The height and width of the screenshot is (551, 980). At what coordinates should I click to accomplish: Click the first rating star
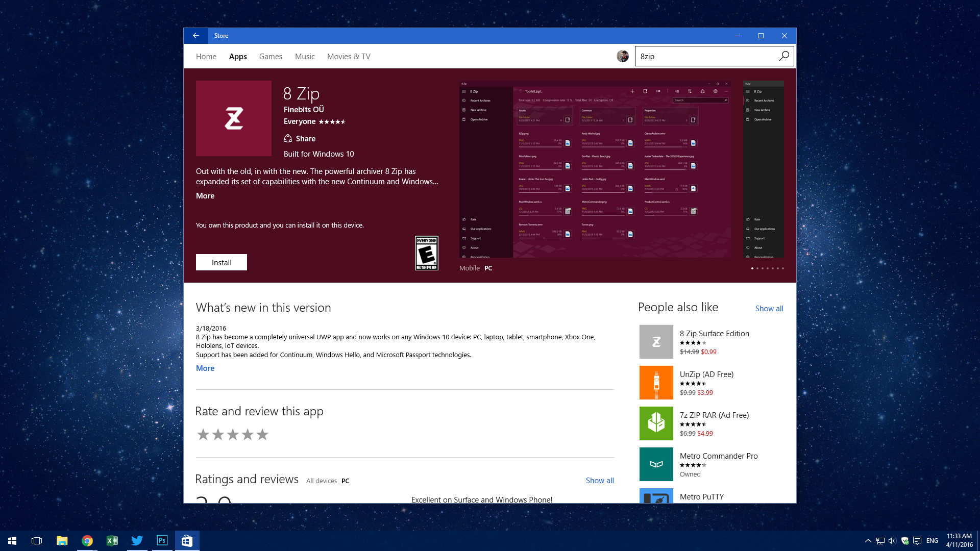click(203, 434)
